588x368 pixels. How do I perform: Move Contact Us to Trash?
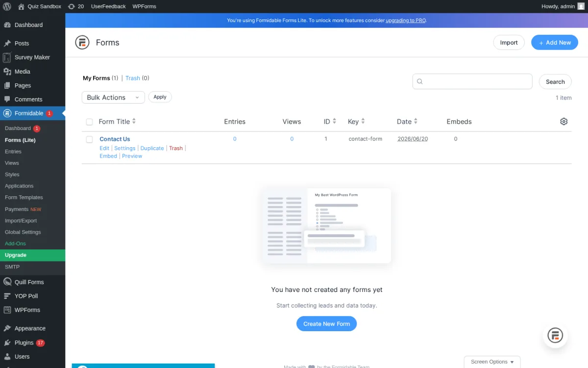click(x=176, y=148)
